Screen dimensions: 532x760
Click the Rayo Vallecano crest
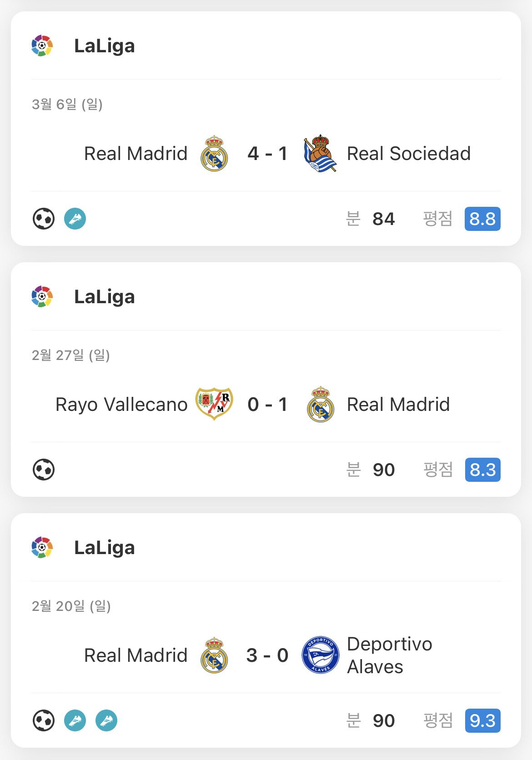tap(214, 404)
